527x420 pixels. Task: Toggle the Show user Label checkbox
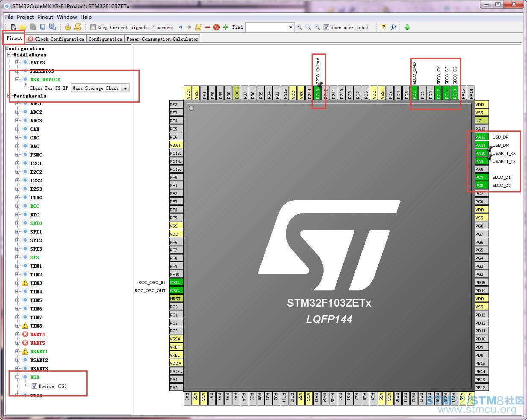pyautogui.click(x=326, y=27)
